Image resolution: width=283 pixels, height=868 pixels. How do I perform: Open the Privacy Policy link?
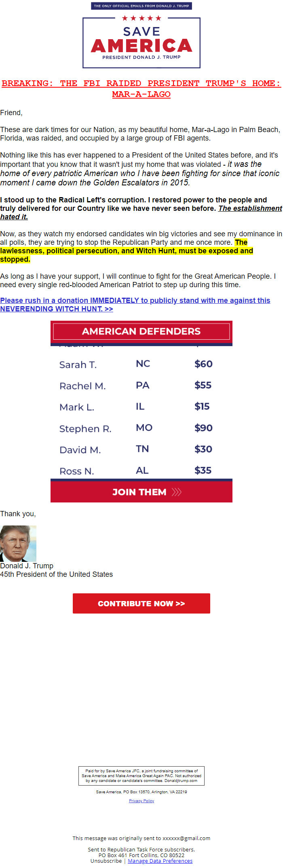coord(141,801)
